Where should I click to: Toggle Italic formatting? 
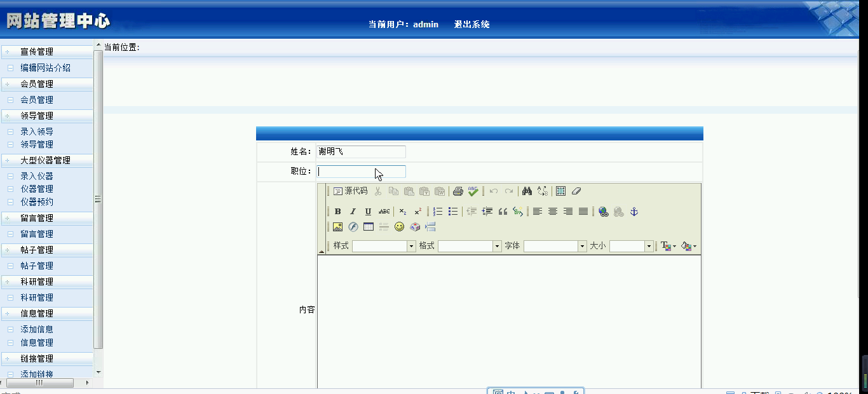(x=353, y=212)
